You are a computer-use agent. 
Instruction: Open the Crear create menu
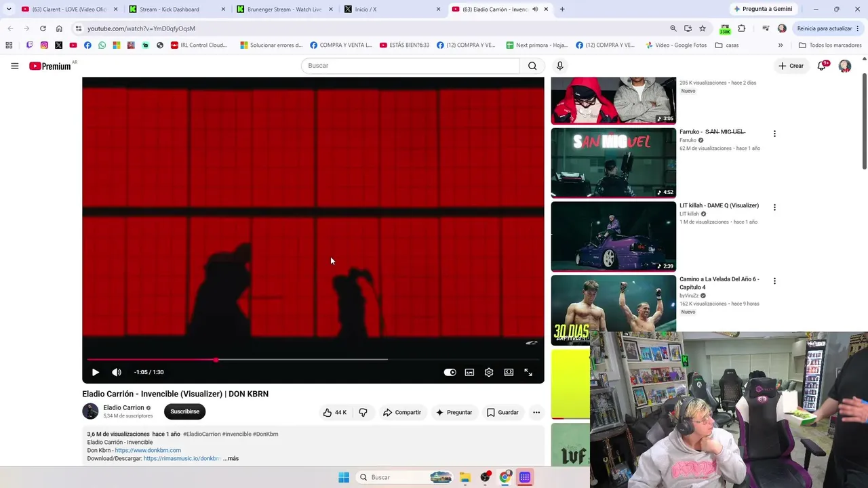point(791,66)
